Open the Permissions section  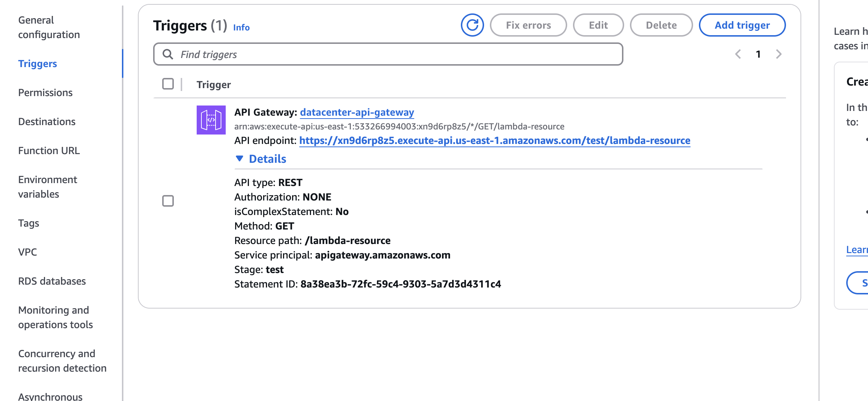tap(45, 92)
